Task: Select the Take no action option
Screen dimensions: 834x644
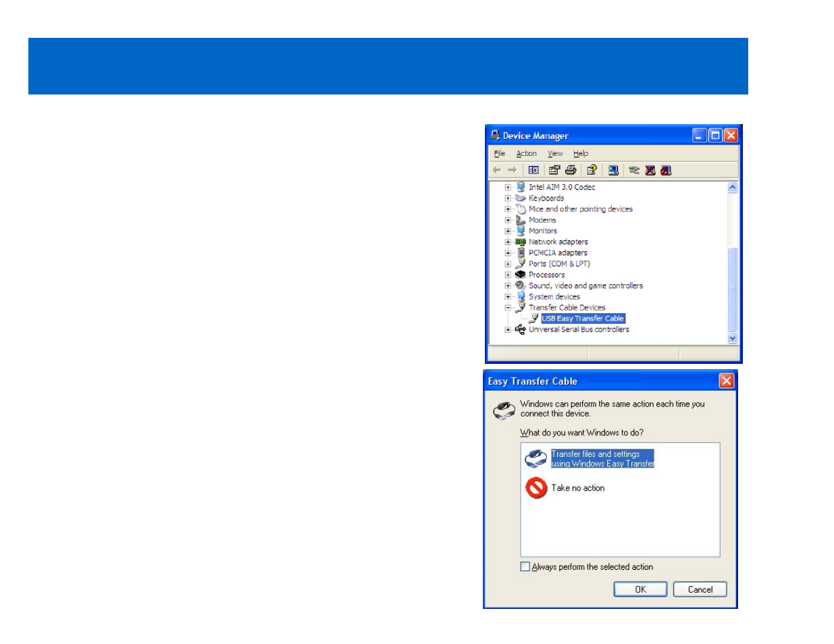Action: point(578,487)
